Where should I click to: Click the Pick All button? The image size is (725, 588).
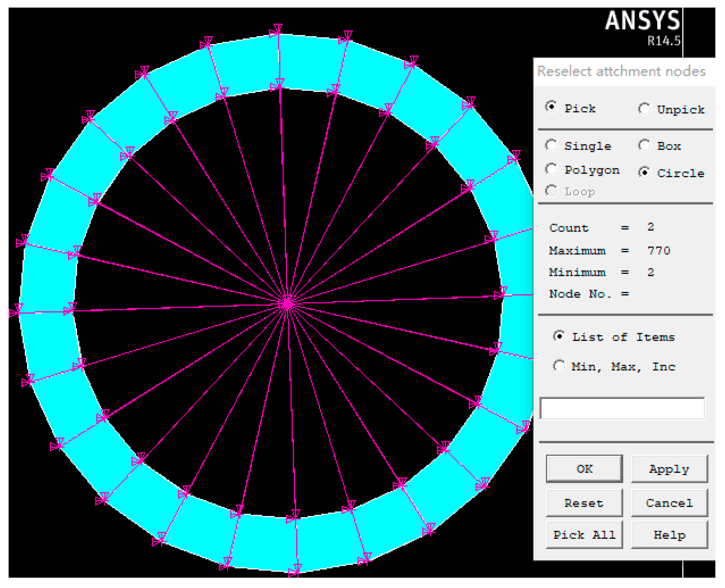584,535
